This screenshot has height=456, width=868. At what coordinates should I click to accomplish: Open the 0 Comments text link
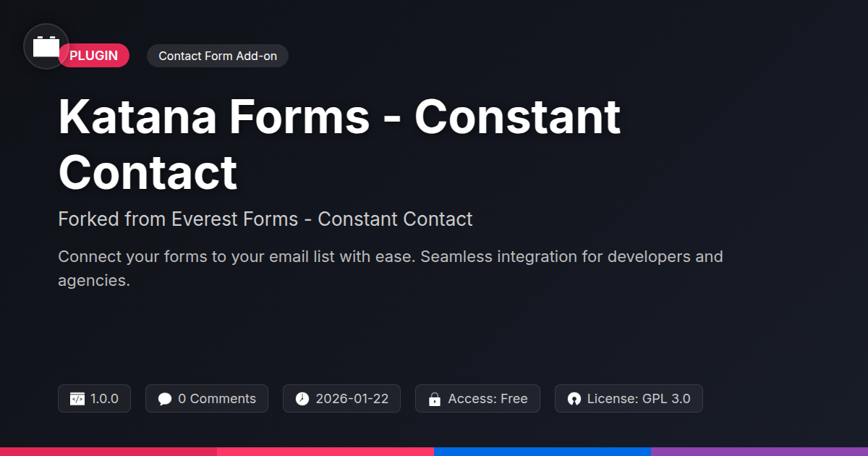click(x=216, y=399)
